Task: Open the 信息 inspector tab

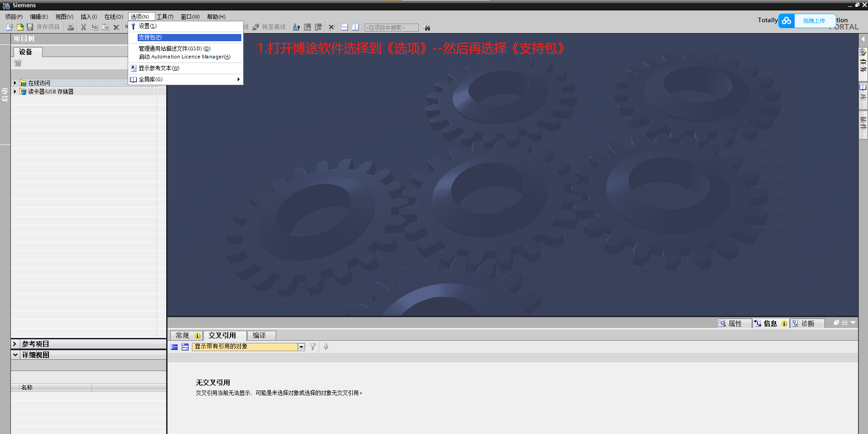Action: (x=771, y=323)
